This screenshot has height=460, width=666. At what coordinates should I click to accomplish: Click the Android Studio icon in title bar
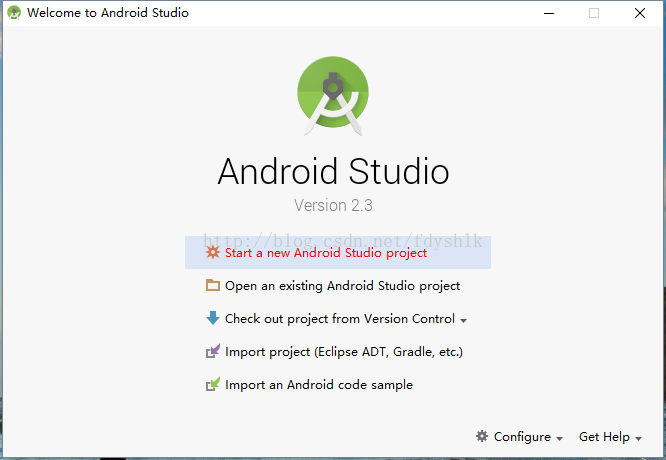pos(14,13)
